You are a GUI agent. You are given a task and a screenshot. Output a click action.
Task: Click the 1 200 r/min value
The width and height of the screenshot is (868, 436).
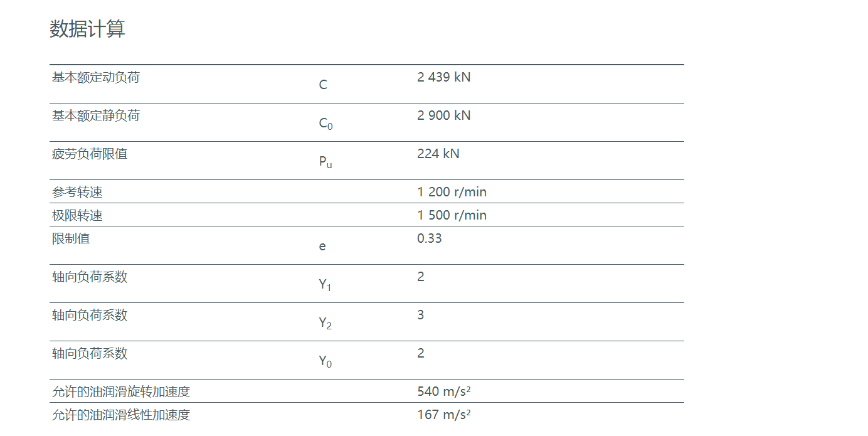point(452,192)
